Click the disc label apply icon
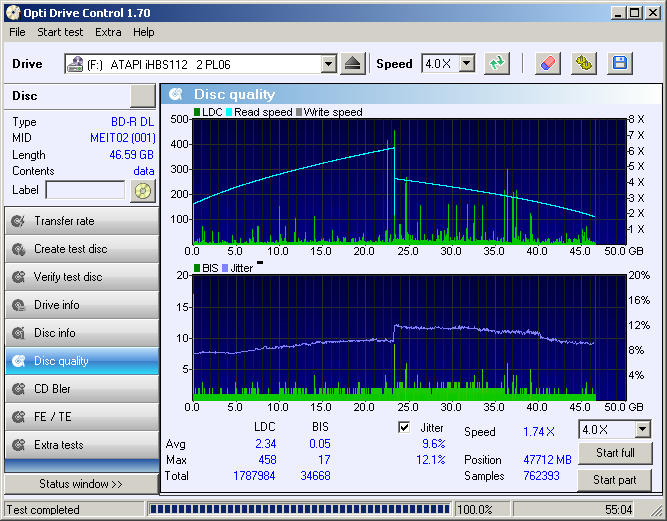 [x=143, y=191]
